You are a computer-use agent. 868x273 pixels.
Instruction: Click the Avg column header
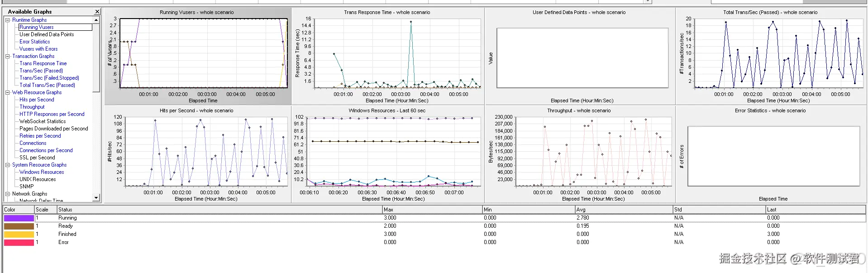coord(624,210)
